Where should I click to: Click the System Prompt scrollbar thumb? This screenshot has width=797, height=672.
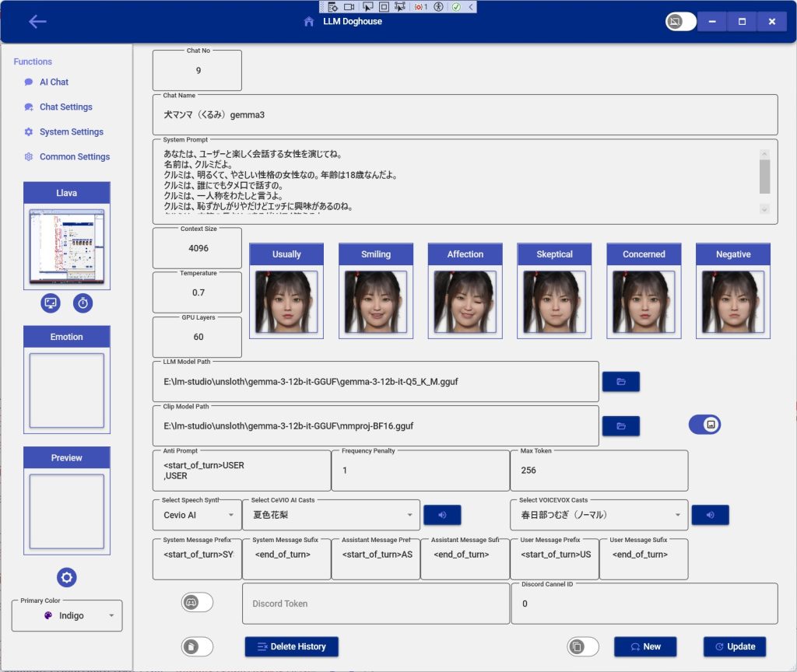pyautogui.click(x=764, y=177)
